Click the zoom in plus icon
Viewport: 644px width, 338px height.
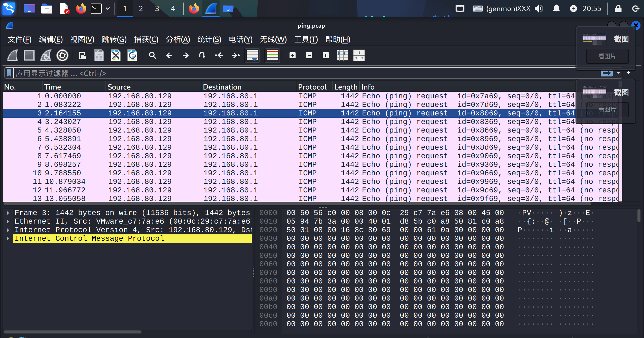click(x=292, y=55)
